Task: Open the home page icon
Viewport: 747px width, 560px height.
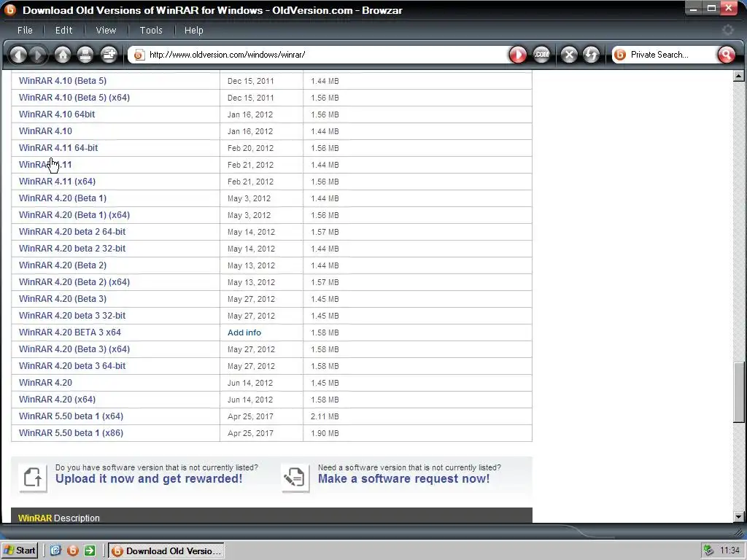Action: click(63, 55)
